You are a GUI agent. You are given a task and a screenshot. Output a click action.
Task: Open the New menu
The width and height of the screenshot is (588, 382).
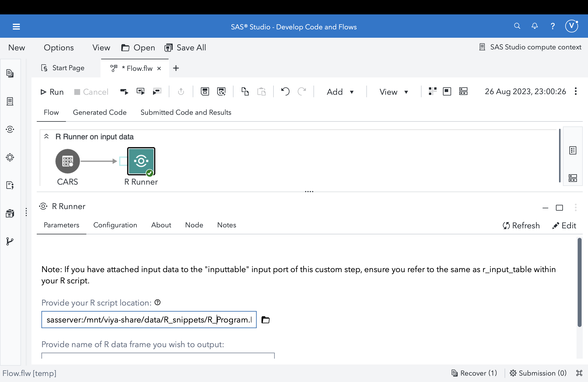[x=17, y=47]
